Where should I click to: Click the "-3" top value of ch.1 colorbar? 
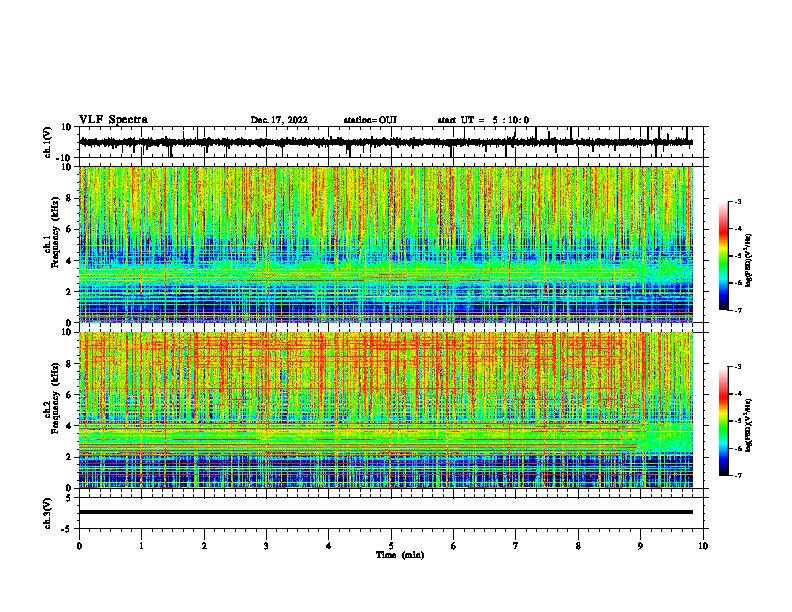(738, 201)
